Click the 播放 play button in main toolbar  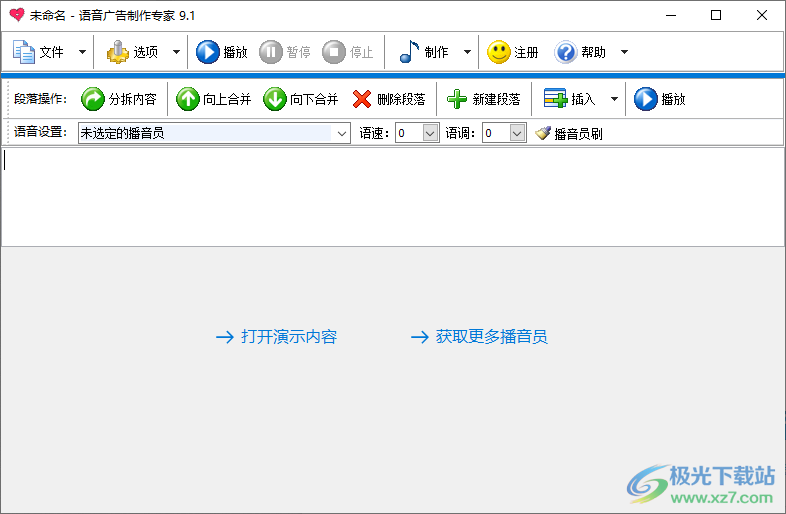(x=222, y=52)
